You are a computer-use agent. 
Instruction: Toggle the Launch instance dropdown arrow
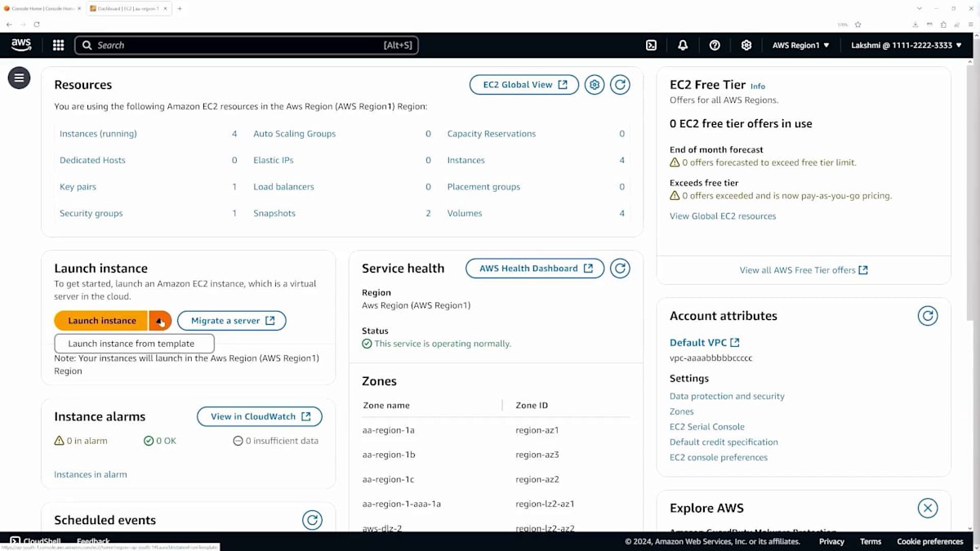point(160,321)
